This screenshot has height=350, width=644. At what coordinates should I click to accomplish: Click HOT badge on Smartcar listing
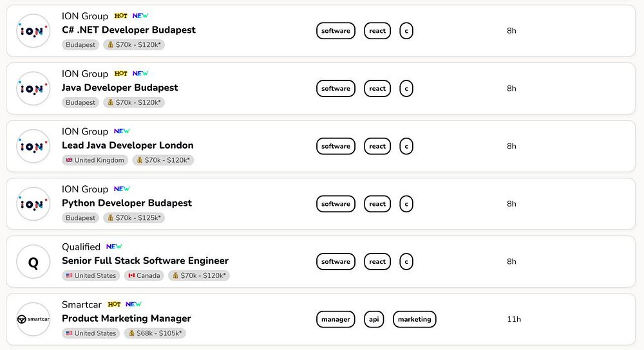tap(114, 304)
